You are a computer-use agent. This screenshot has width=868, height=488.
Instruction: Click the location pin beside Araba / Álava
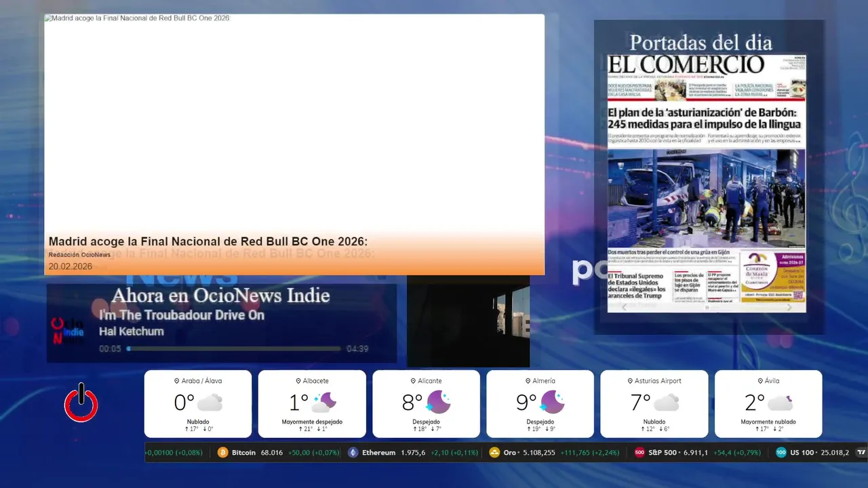tap(177, 381)
